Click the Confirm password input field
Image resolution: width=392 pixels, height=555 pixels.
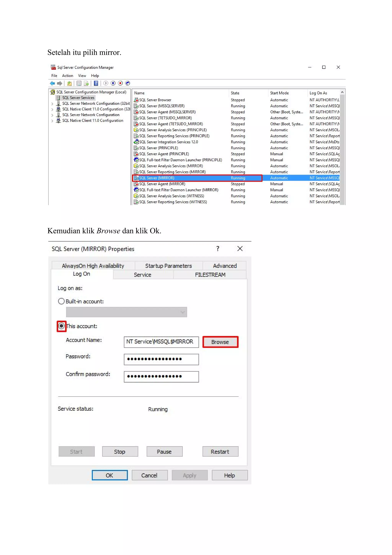(x=161, y=377)
